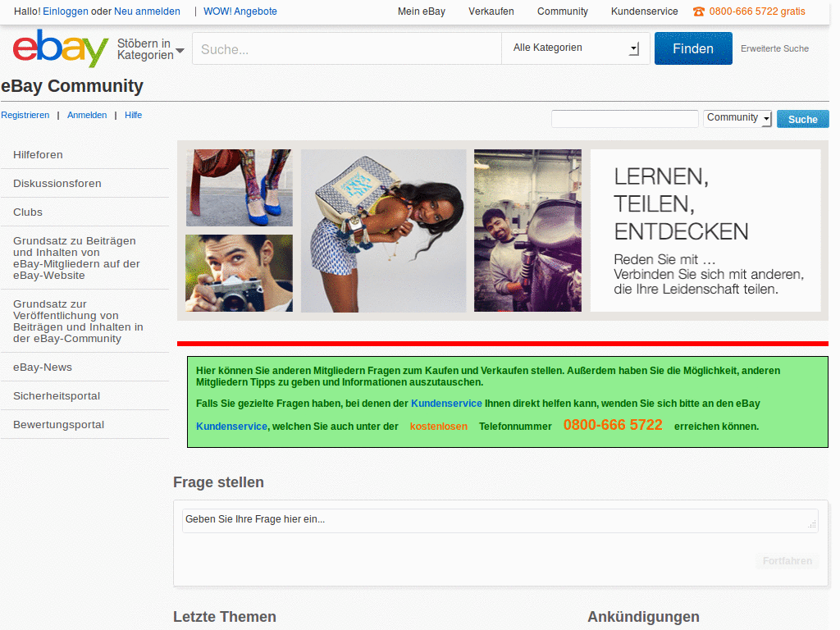This screenshot has height=630, width=840.
Task: Click the Neu anmelden link
Action: click(147, 11)
